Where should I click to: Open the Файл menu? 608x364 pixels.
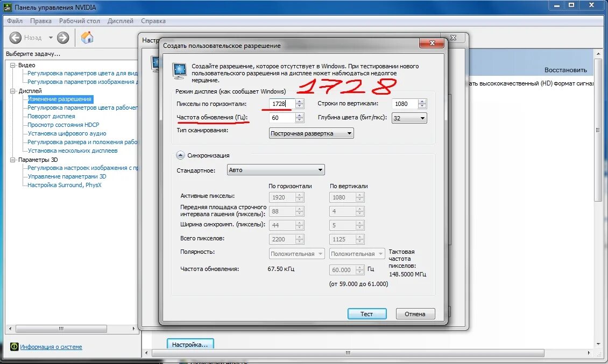pos(15,21)
